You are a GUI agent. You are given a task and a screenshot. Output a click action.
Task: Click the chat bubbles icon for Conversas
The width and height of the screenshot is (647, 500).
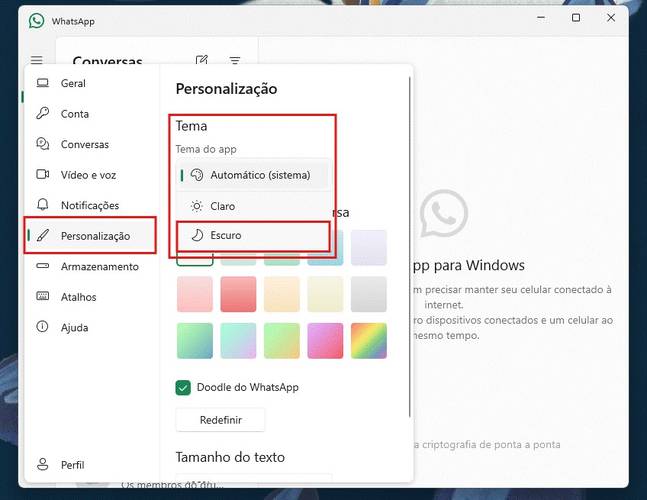(x=43, y=144)
